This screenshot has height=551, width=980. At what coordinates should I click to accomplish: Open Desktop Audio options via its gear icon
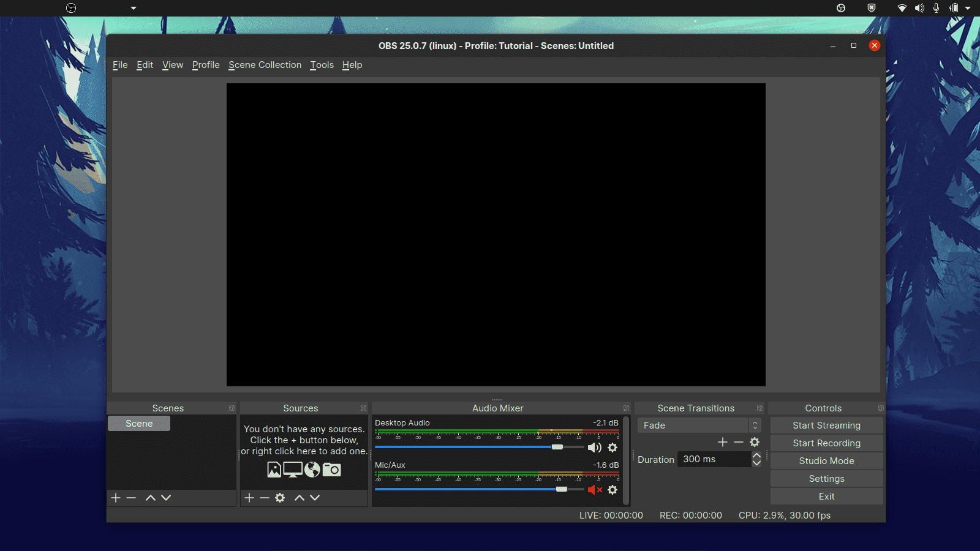click(x=612, y=448)
